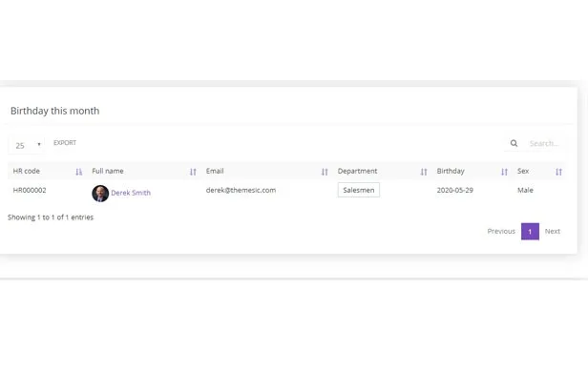
Task: Sort table by Birthday column icon
Action: 504,172
